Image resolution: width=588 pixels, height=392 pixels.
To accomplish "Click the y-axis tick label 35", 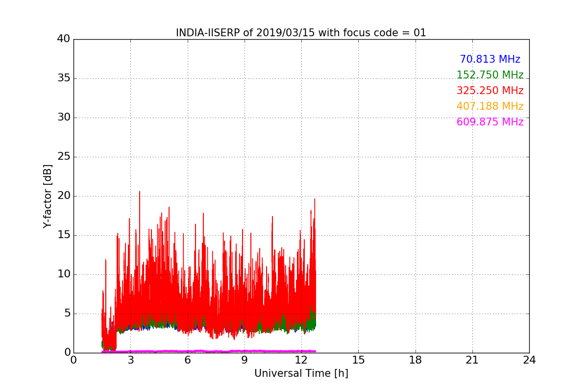I will point(64,78).
